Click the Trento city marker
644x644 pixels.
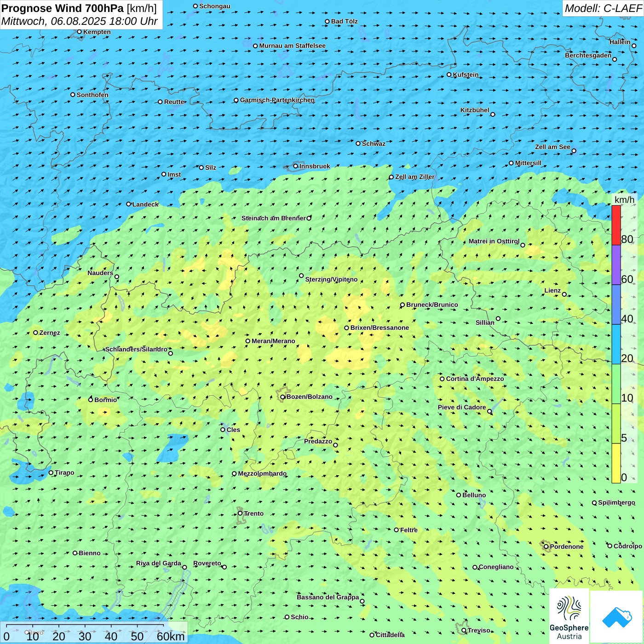click(240, 513)
